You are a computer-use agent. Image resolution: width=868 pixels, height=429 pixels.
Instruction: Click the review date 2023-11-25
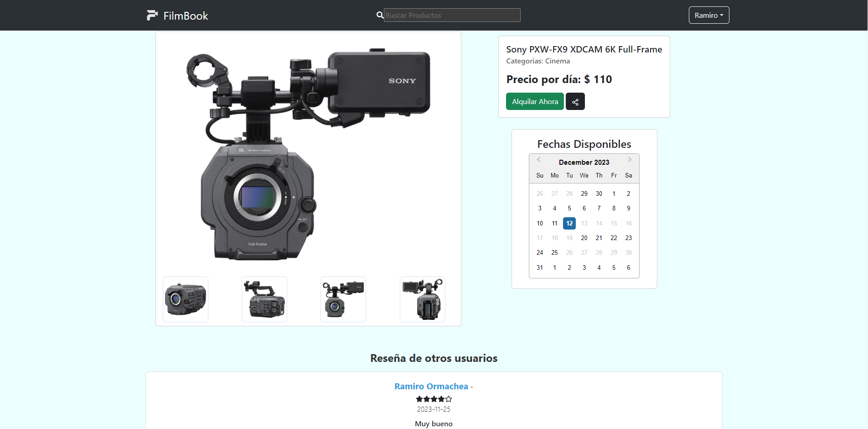tap(434, 409)
